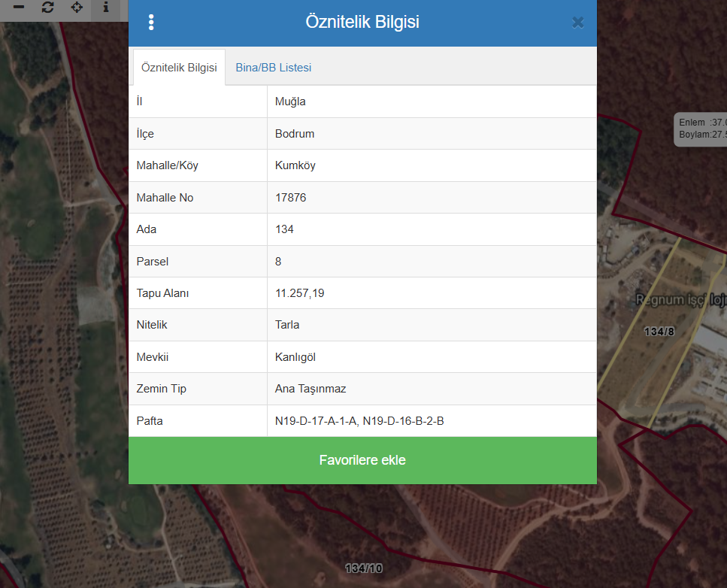
Task: Click the Pafta value N19-D-17-A-1-A
Action: 316,421
